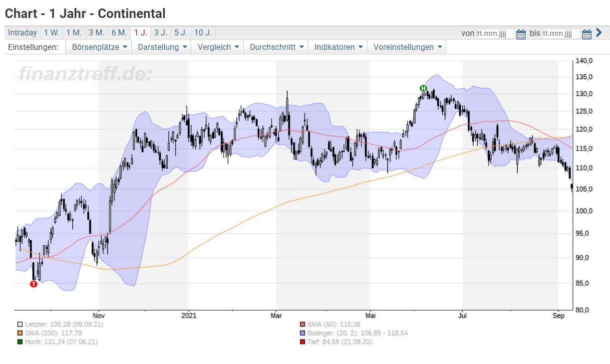Click the 'Sep' x-axis label
610x364 pixels.
coord(558,316)
